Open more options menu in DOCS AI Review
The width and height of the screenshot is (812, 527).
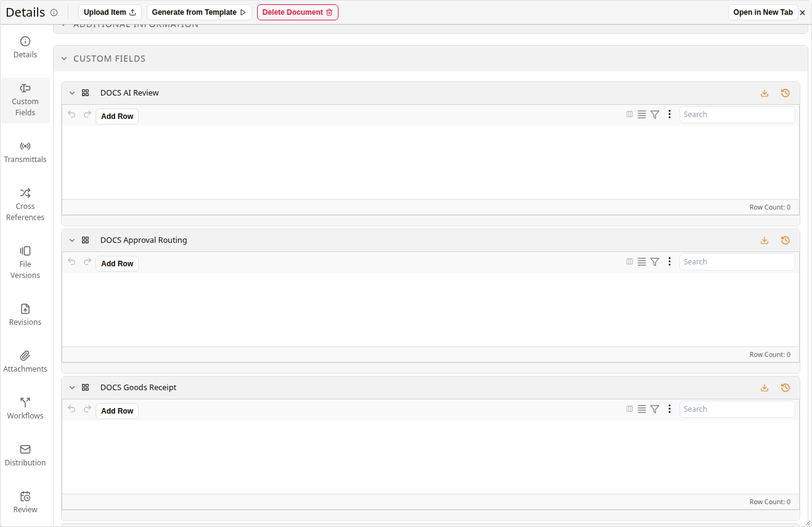pyautogui.click(x=670, y=115)
